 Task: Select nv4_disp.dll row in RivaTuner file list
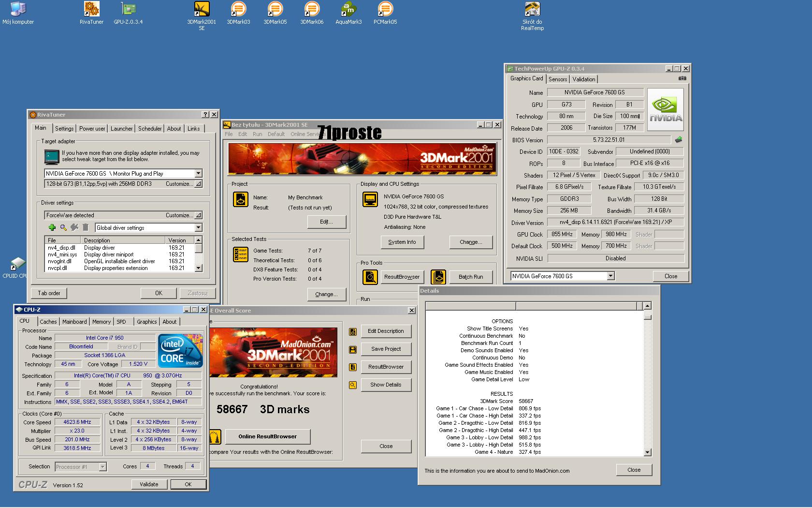pyautogui.click(x=120, y=248)
